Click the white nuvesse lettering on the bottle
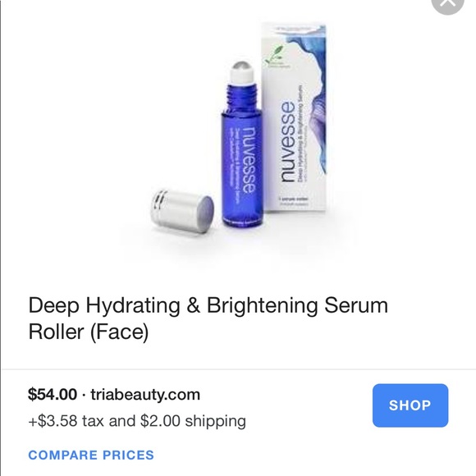 [x=248, y=160]
